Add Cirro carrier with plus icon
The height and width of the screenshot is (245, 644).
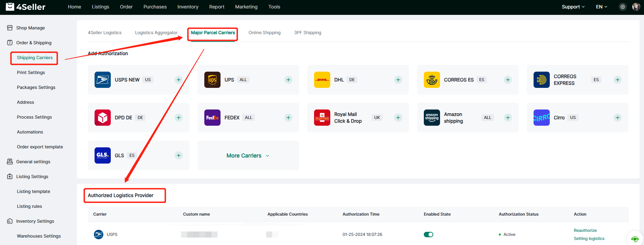(618, 118)
